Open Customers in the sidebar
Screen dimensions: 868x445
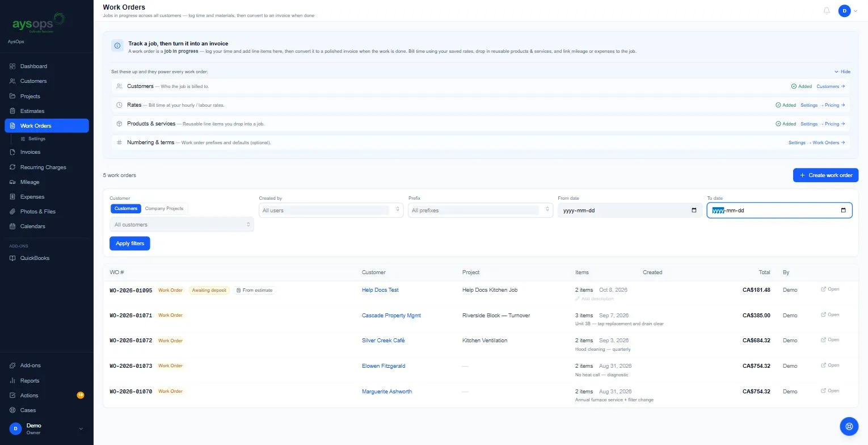pos(47,81)
